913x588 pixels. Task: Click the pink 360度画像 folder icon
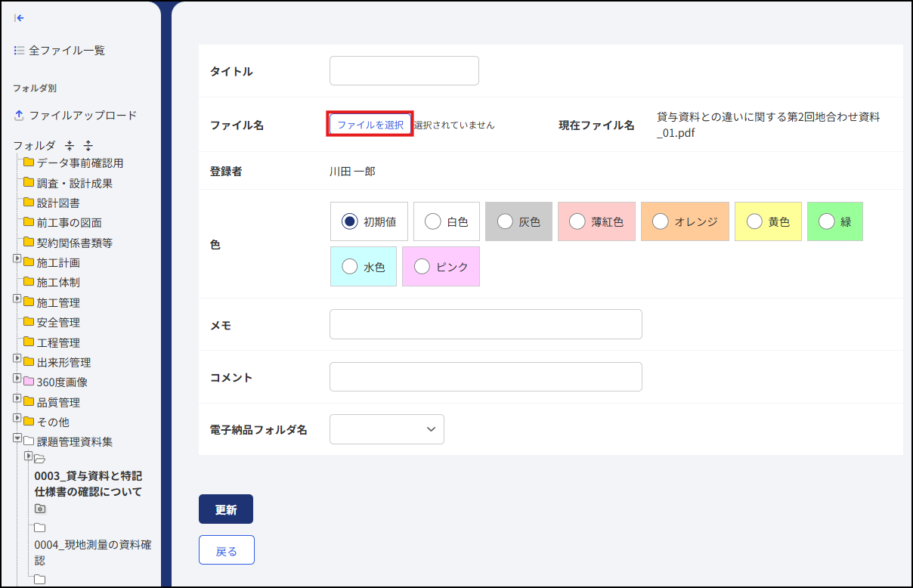[x=29, y=382]
